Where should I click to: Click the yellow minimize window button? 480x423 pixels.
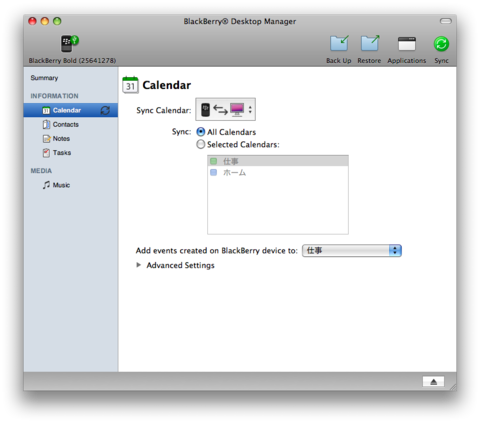45,21
